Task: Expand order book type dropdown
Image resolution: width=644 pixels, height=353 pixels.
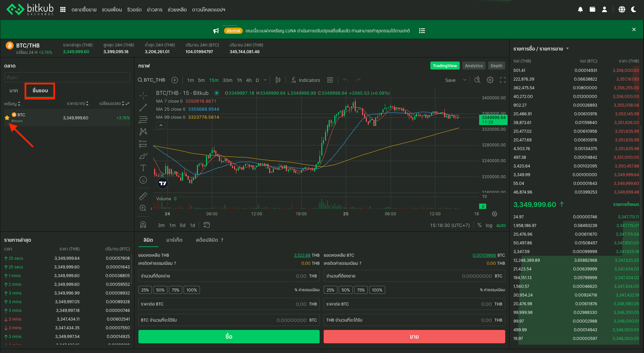Action: tap(567, 49)
